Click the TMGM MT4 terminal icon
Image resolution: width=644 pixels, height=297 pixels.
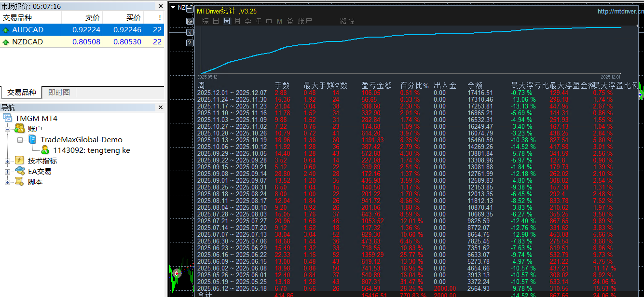pyautogui.click(x=7, y=118)
